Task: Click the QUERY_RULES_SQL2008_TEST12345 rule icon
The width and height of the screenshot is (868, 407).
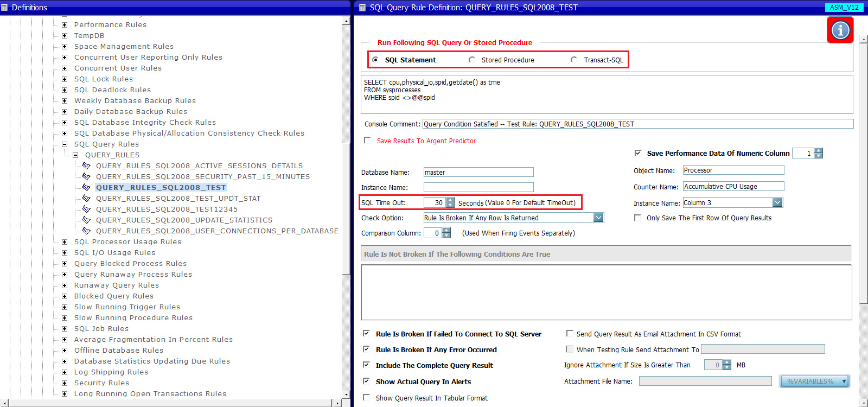Action: coord(86,209)
